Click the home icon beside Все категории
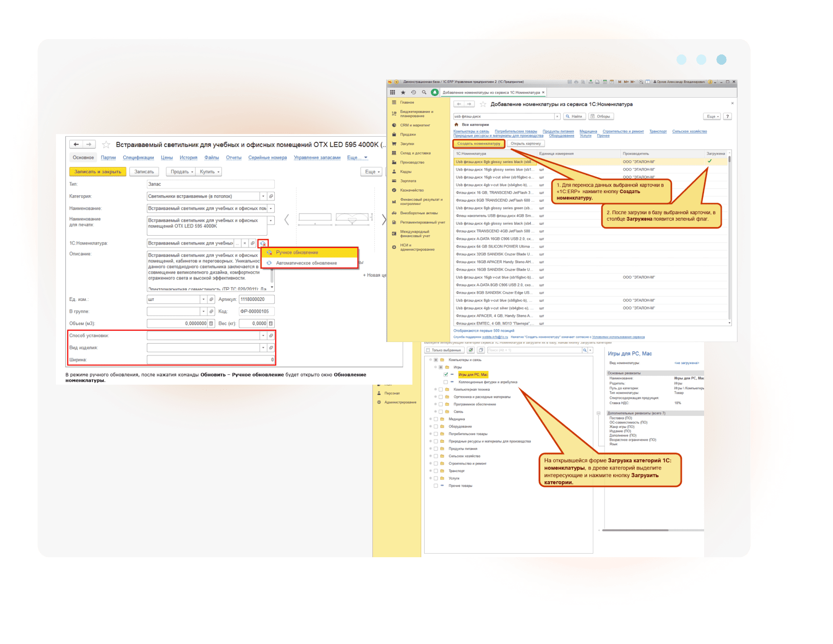 [x=456, y=124]
